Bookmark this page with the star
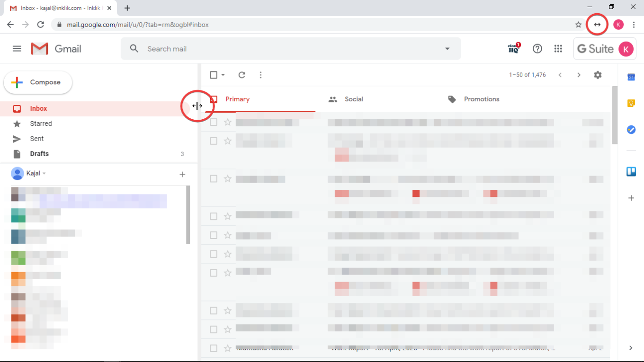This screenshot has width=644, height=362. click(578, 25)
